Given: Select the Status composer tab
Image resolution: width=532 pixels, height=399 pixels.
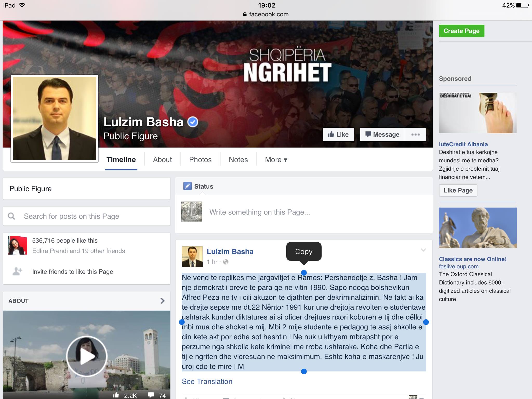Looking at the screenshot, I should [198, 186].
